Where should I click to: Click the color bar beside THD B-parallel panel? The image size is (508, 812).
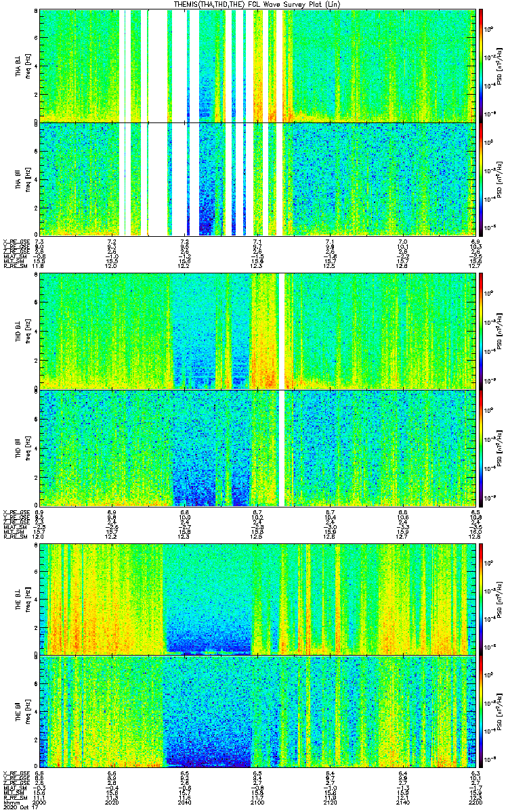coord(482,448)
